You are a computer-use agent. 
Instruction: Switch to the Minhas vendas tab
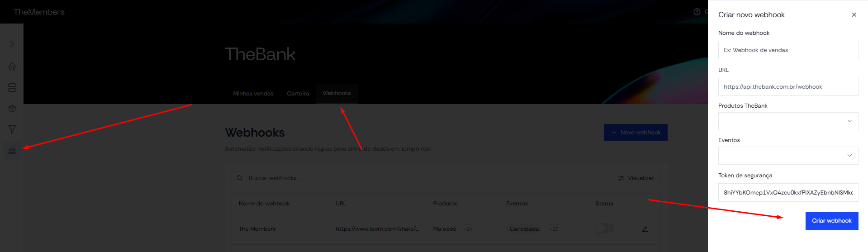point(253,94)
